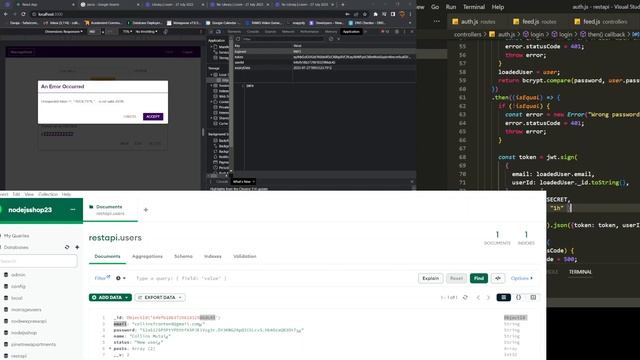This screenshot has width=640, height=360.
Task: Click the VS Code sidebar ellipsis icon
Action: click(437, 21)
